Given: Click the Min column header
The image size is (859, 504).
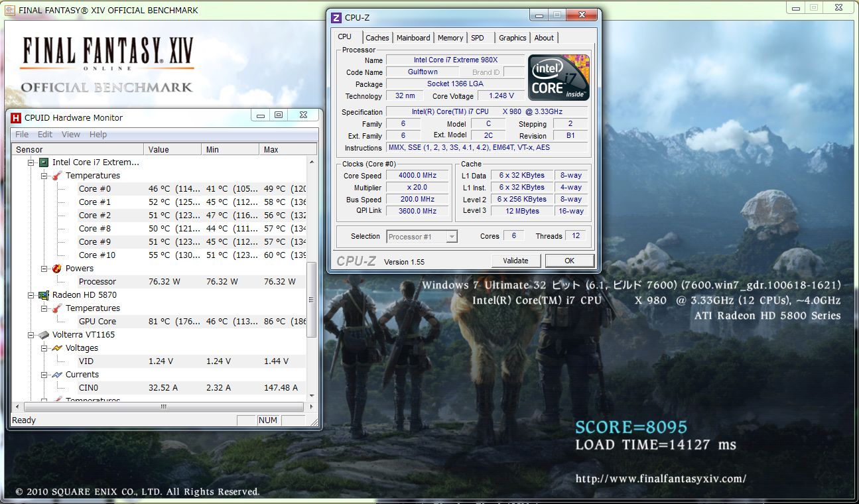Looking at the screenshot, I should point(231,149).
